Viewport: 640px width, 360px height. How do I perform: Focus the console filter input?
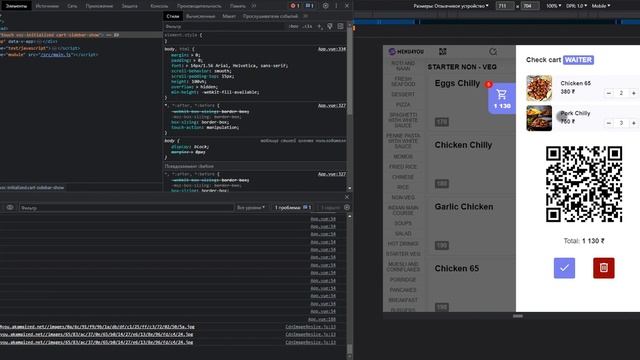click(x=127, y=208)
